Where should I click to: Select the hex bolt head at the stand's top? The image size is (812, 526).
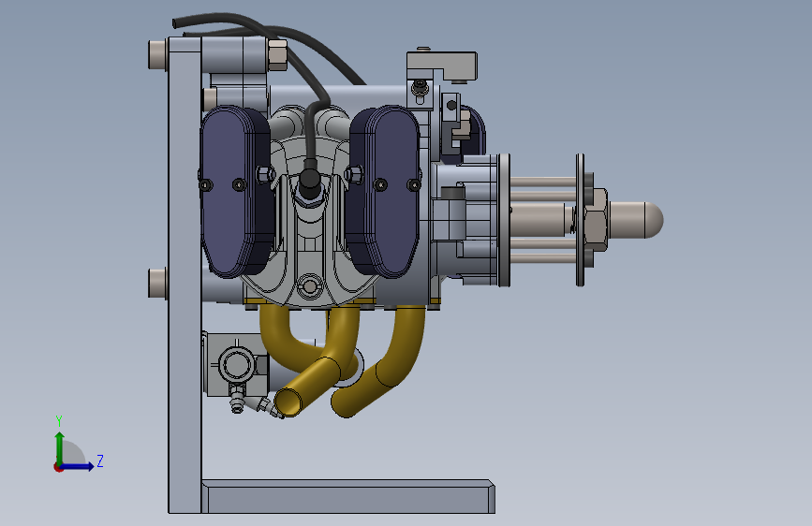(277, 54)
